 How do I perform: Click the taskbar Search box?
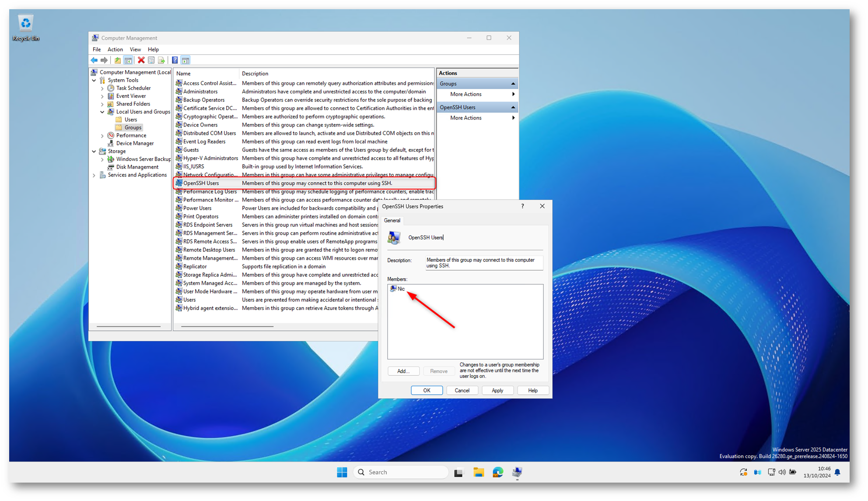pyautogui.click(x=400, y=472)
